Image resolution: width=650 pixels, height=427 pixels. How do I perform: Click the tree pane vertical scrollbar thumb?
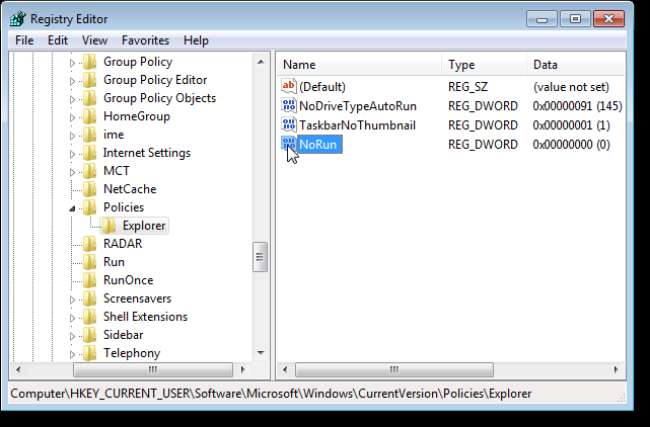pyautogui.click(x=260, y=257)
